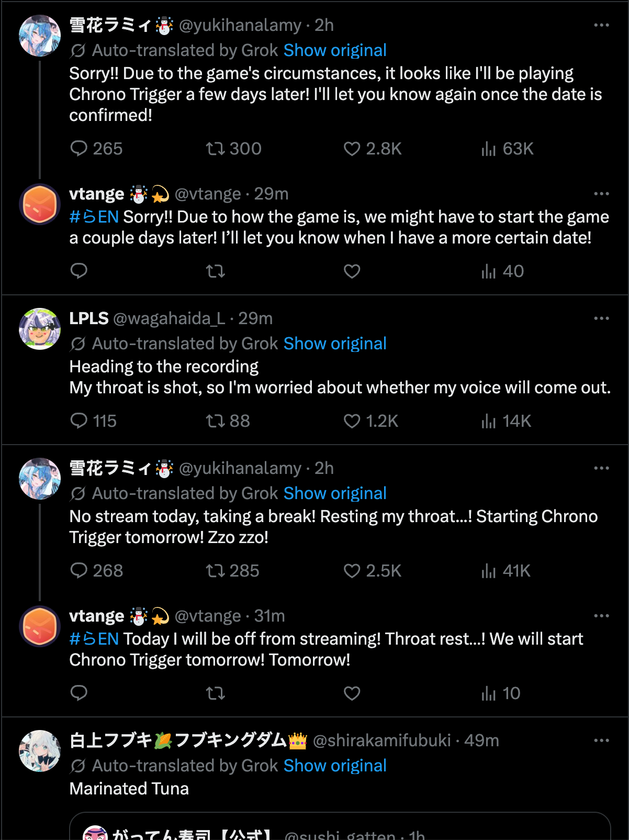This screenshot has height=840, width=629.
Task: Like vtange's 31m Chrono Trigger tweet
Action: [x=352, y=693]
